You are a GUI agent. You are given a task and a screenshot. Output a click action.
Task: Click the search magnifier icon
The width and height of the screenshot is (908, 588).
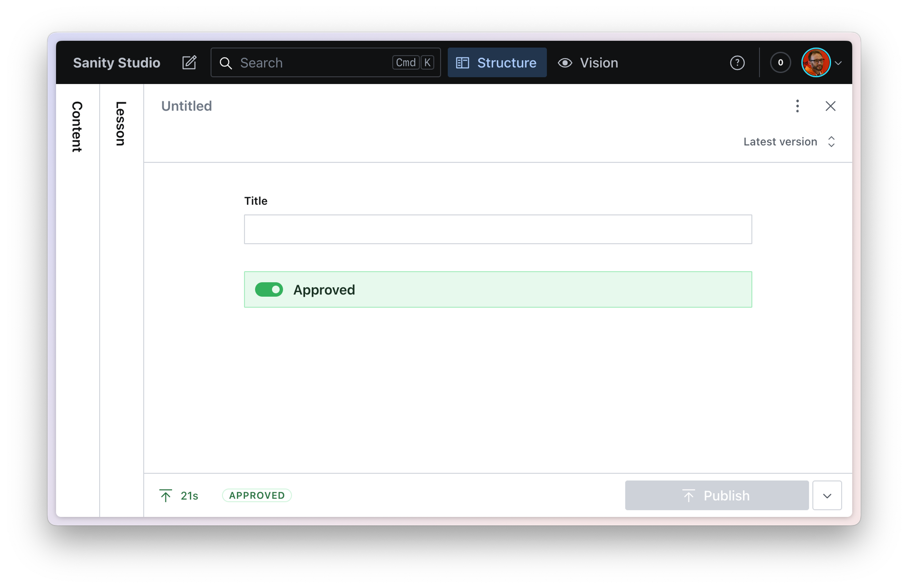[x=226, y=63]
